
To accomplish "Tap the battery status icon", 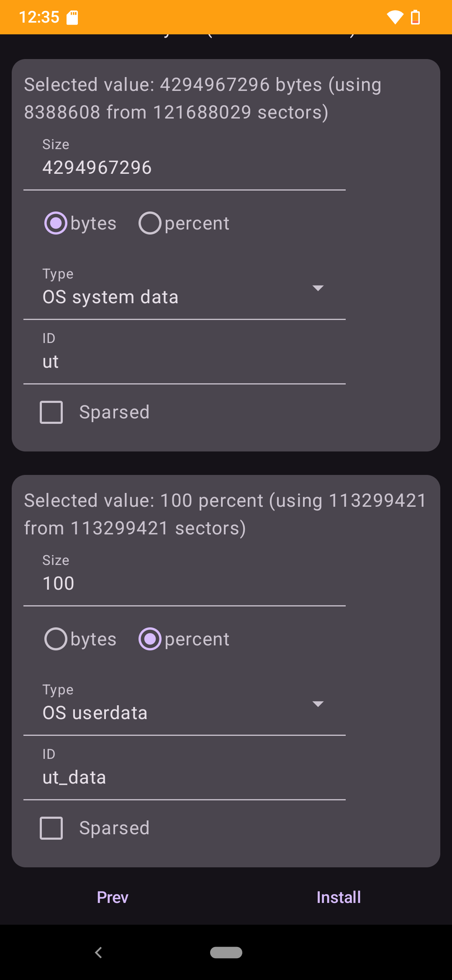I will coord(415,18).
